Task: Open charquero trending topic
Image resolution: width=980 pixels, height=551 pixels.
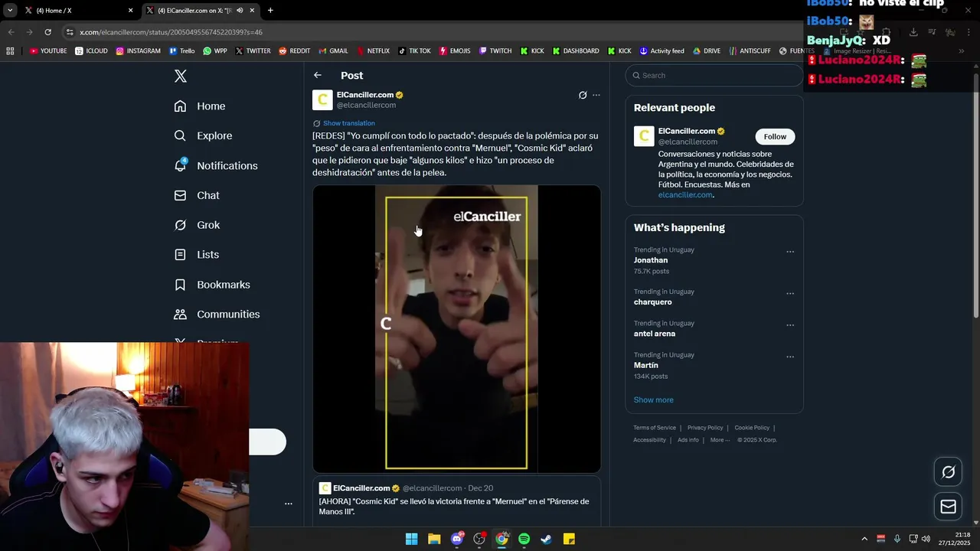Action: pos(653,302)
